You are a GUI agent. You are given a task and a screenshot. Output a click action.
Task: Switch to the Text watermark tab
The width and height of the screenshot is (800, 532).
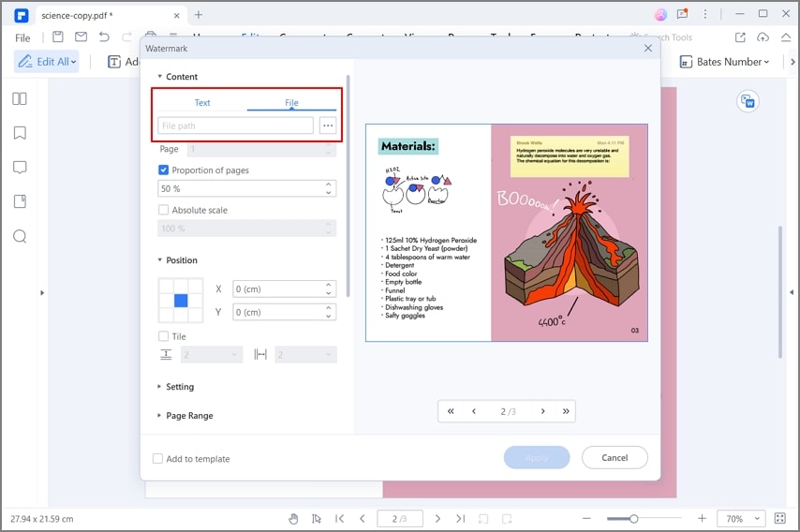coord(202,103)
